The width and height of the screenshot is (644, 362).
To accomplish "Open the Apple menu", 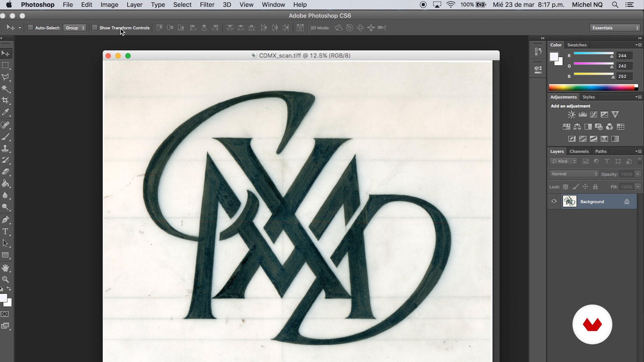I will pos(9,5).
